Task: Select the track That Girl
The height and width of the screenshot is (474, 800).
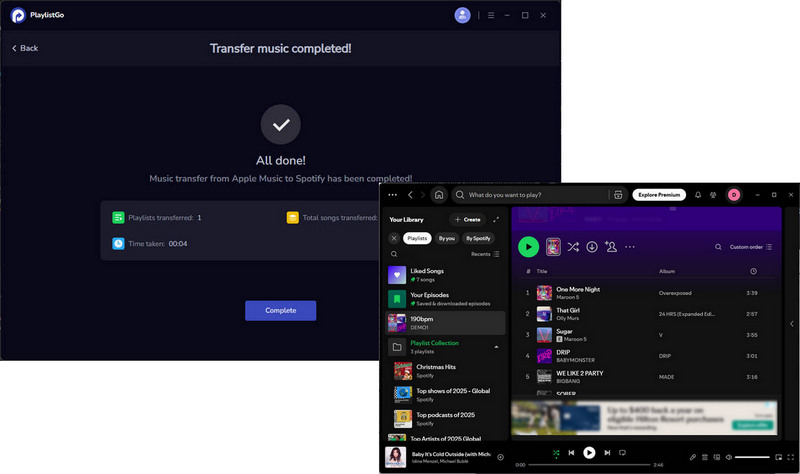Action: point(648,314)
